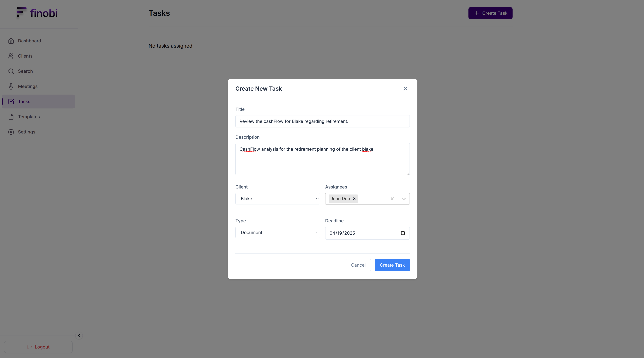
Task: Click the finobi logo
Action: click(x=37, y=13)
